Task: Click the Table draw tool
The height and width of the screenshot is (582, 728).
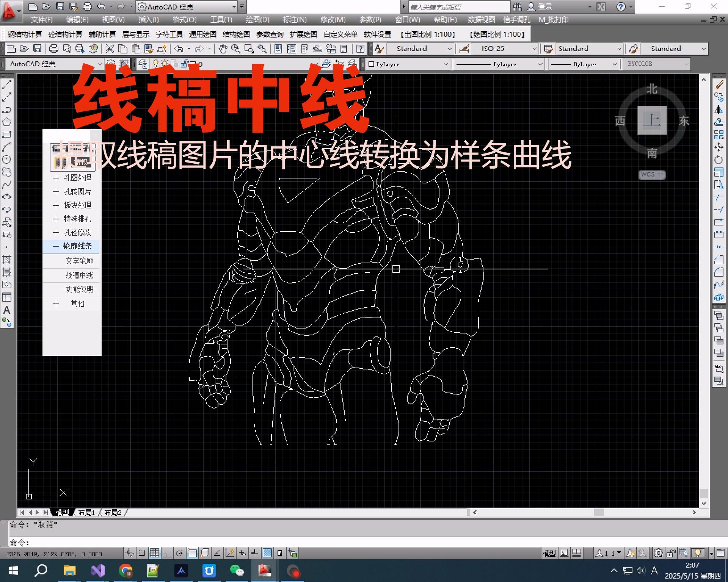Action: (7, 297)
